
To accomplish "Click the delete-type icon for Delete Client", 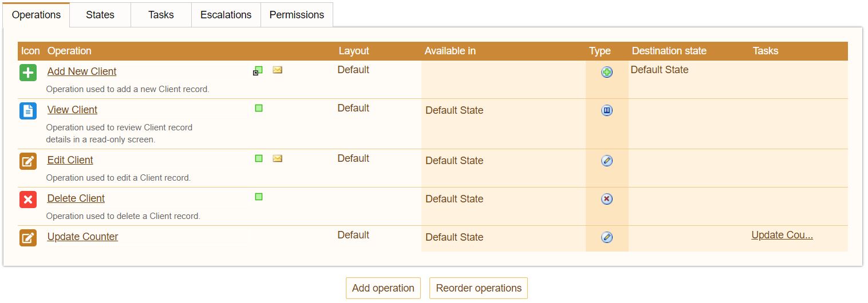I will click(x=607, y=199).
